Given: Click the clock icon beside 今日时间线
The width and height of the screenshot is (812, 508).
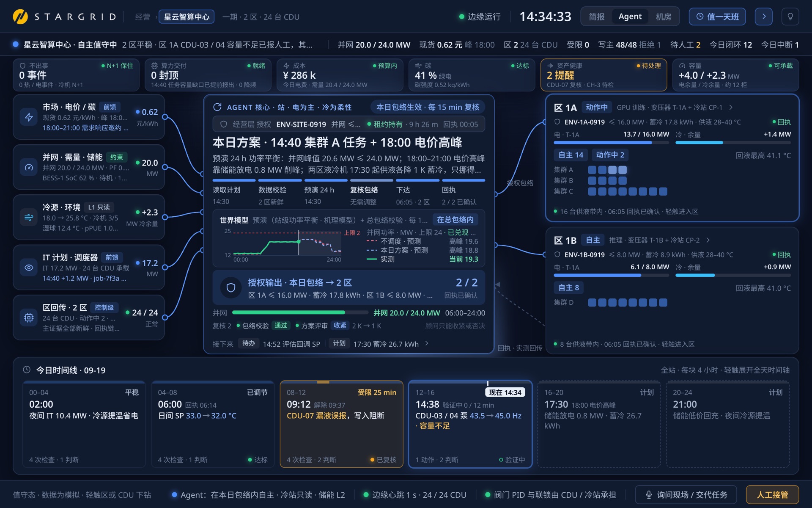Looking at the screenshot, I should [x=27, y=370].
